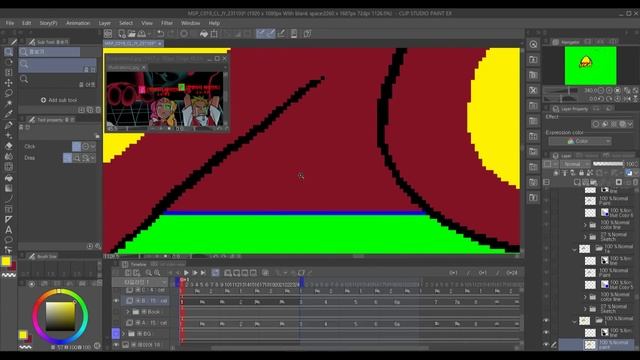Select the Eraser tool
This screenshot has height=360, width=640.
[8, 146]
